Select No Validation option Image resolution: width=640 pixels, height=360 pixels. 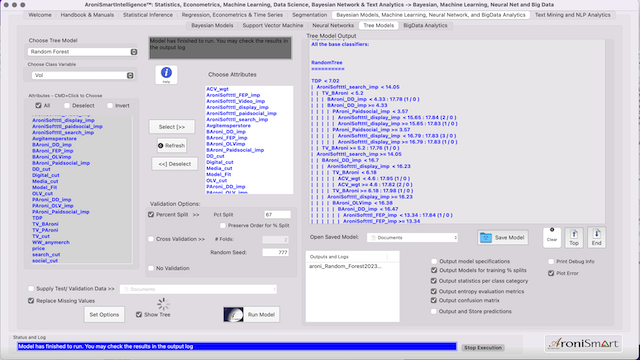coord(151,268)
